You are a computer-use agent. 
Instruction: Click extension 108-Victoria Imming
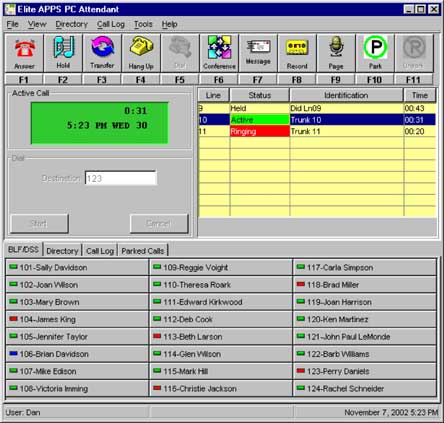[77, 389]
